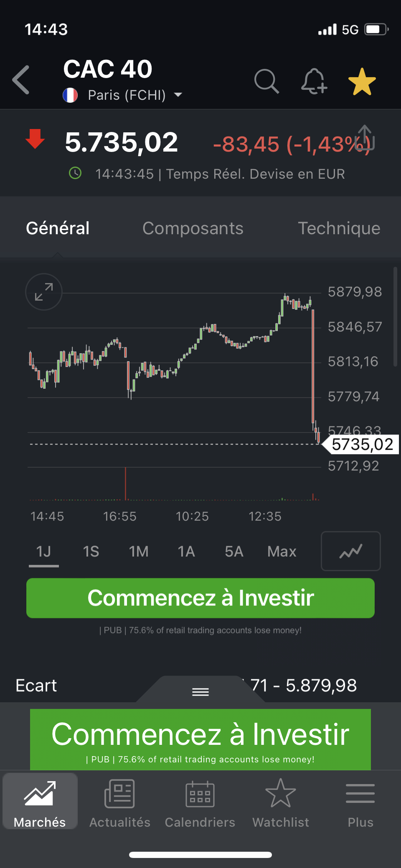Tap the back arrow icon

coord(21,80)
